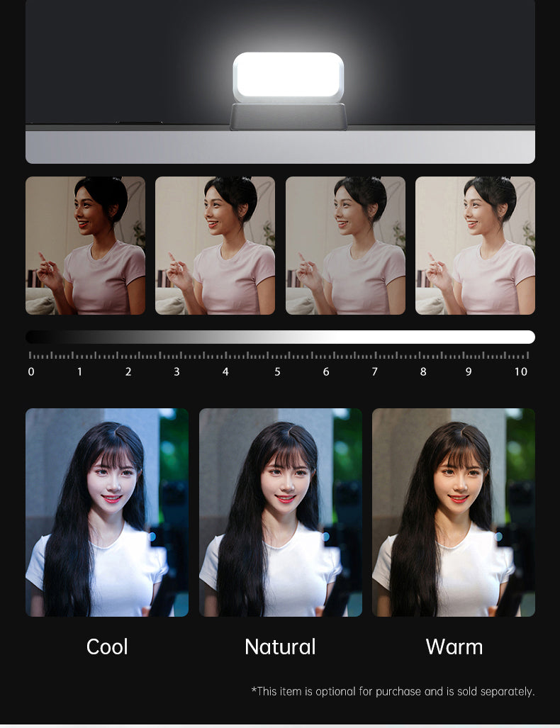560x728 pixels.
Task: Click the 3 mark on brightness scale
Action: click(177, 371)
